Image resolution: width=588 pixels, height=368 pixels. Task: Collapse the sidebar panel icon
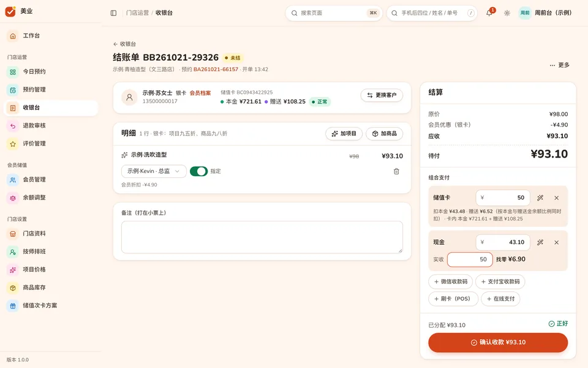click(x=114, y=13)
